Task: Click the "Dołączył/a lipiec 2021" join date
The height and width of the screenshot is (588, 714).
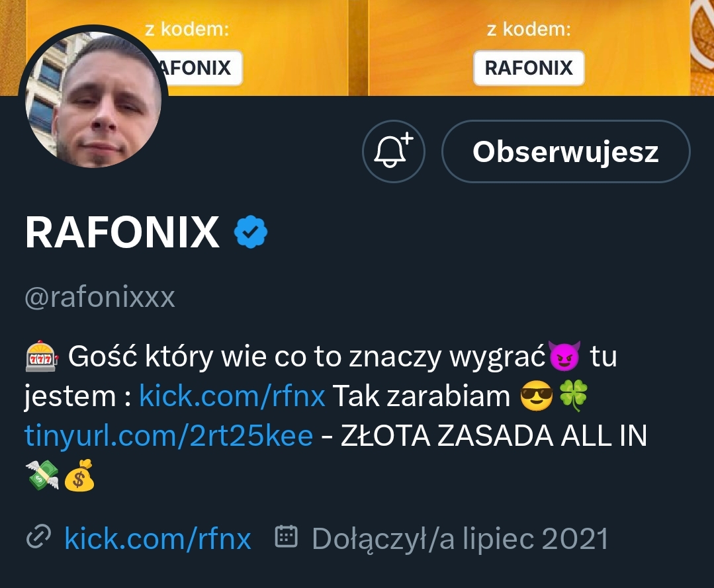Action: (x=460, y=539)
